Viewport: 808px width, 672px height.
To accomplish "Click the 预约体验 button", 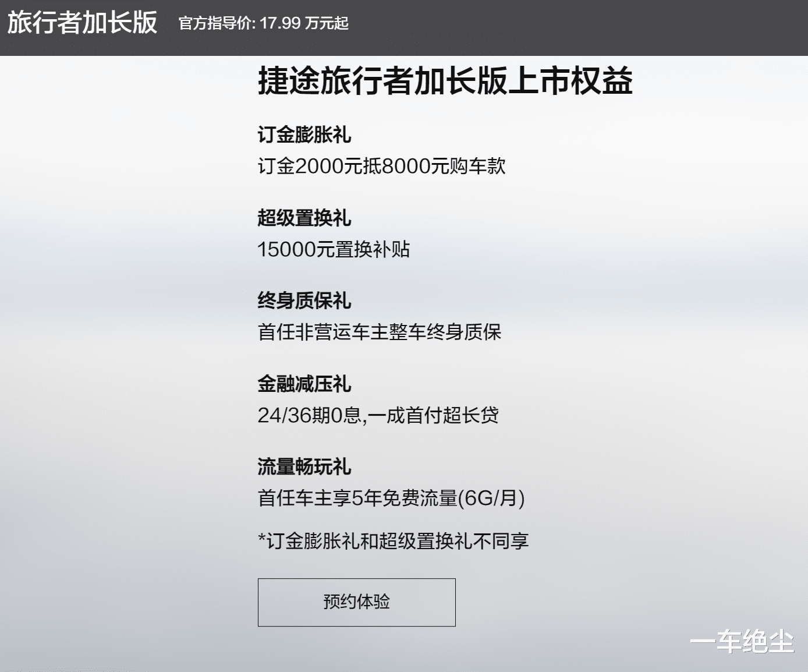I will 356,602.
